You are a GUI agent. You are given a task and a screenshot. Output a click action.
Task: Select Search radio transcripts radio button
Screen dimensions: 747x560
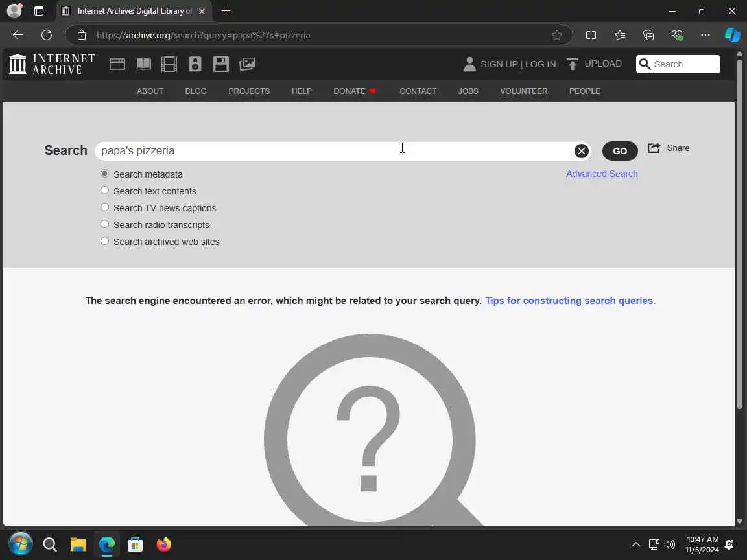(x=104, y=224)
